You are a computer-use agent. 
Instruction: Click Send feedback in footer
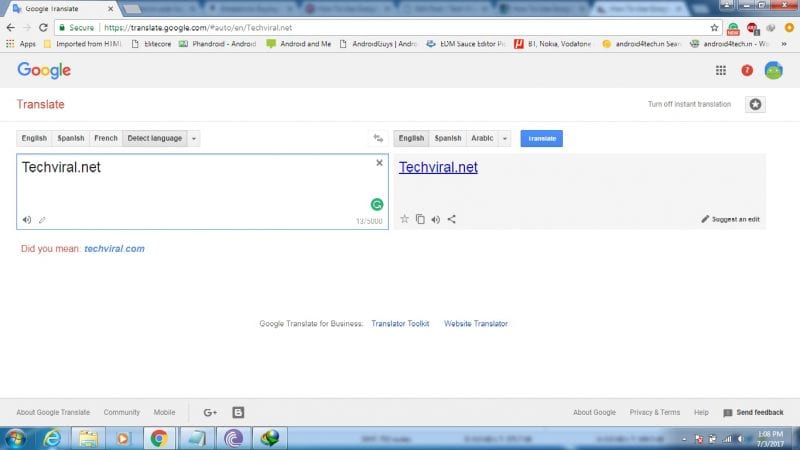tap(754, 412)
